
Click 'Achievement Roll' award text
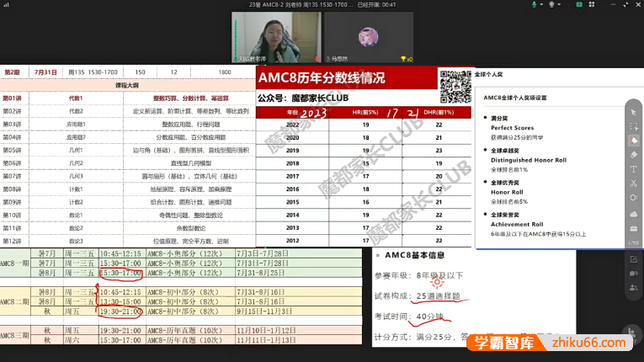point(517,224)
